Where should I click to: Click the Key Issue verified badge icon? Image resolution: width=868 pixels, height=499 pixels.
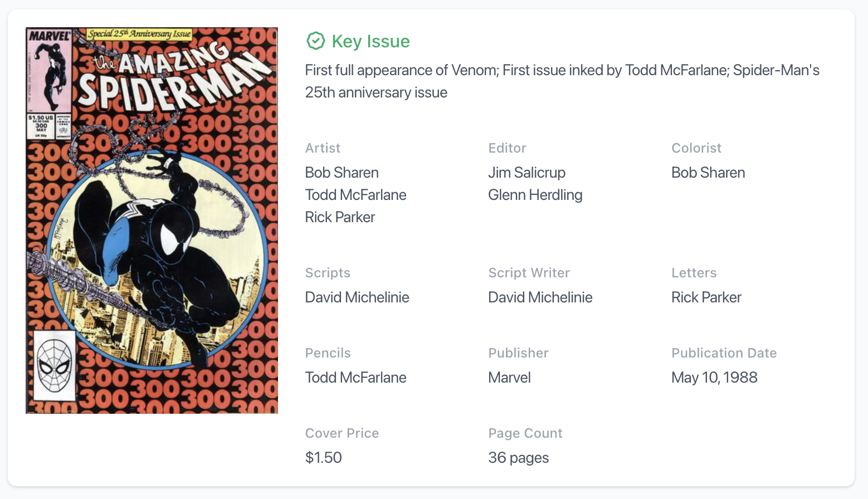(315, 41)
